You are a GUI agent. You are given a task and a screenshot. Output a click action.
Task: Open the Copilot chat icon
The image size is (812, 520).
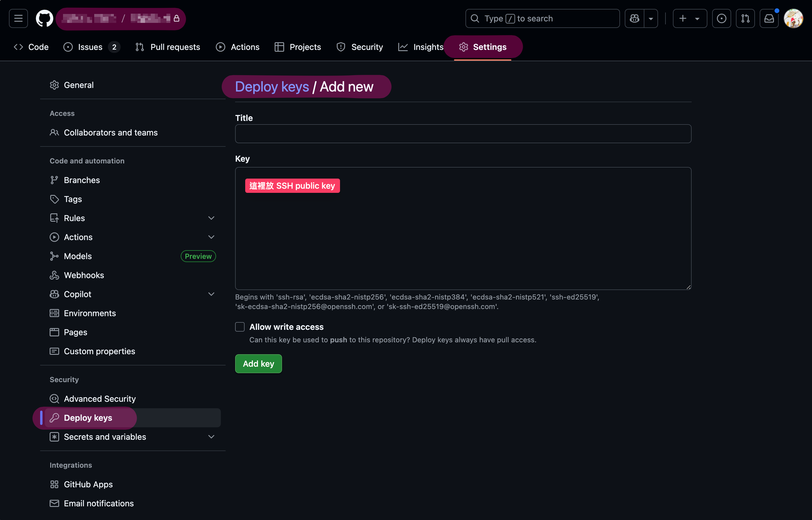634,18
